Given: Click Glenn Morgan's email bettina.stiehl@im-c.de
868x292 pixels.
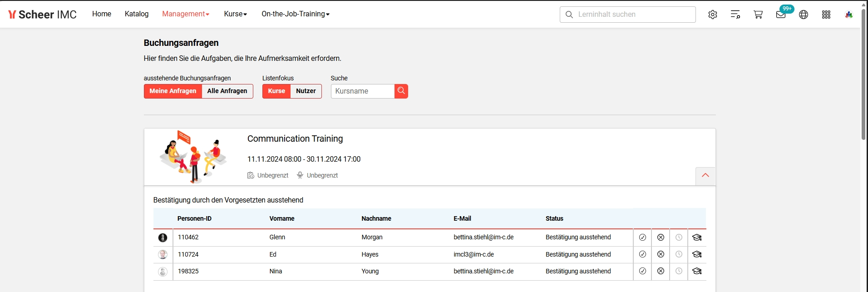Looking at the screenshot, I should pyautogui.click(x=483, y=238).
